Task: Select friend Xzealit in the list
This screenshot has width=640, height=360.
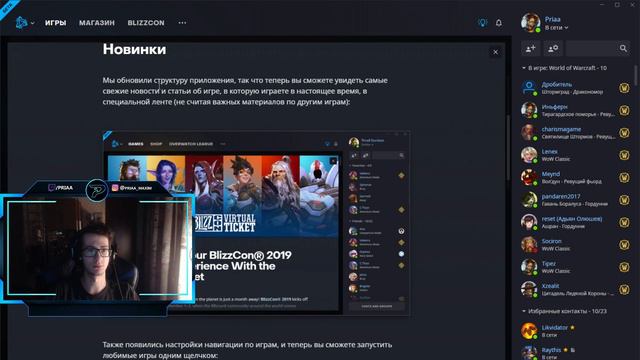Action: pyautogui.click(x=576, y=290)
